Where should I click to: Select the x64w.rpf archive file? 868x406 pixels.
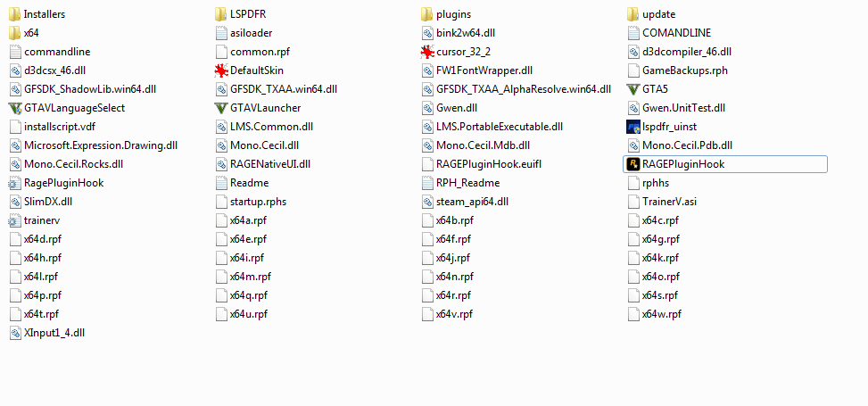click(x=654, y=314)
